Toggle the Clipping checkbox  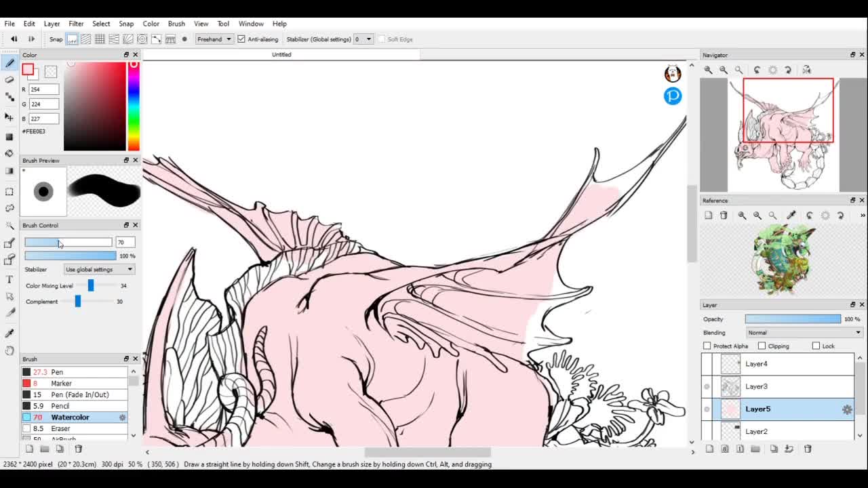[x=762, y=346]
